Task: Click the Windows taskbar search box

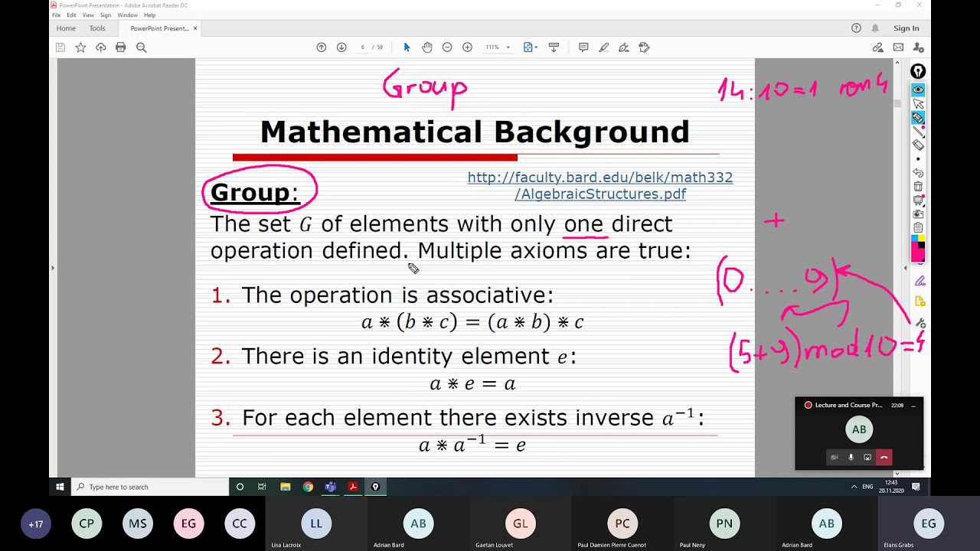Action: pyautogui.click(x=151, y=487)
